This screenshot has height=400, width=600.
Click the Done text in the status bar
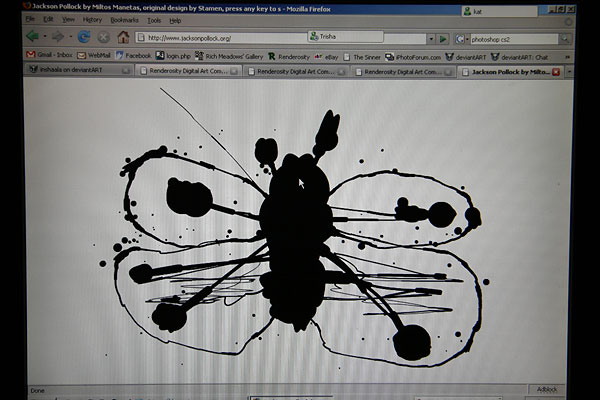click(x=38, y=390)
